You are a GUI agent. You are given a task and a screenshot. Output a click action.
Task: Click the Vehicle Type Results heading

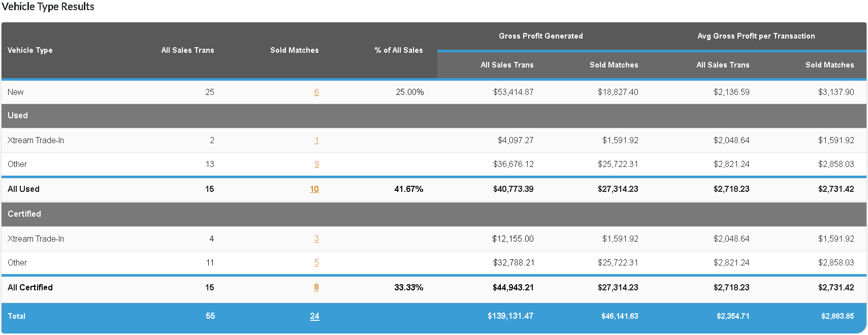[48, 7]
